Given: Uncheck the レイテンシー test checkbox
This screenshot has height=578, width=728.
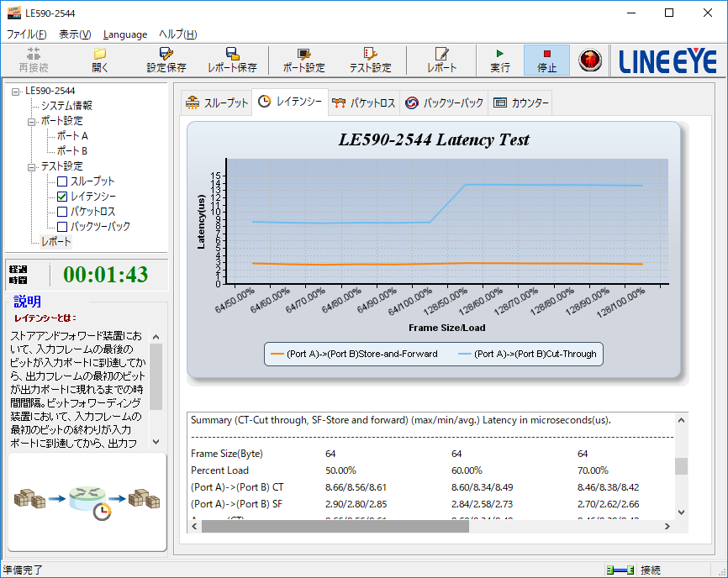Looking at the screenshot, I should (62, 197).
